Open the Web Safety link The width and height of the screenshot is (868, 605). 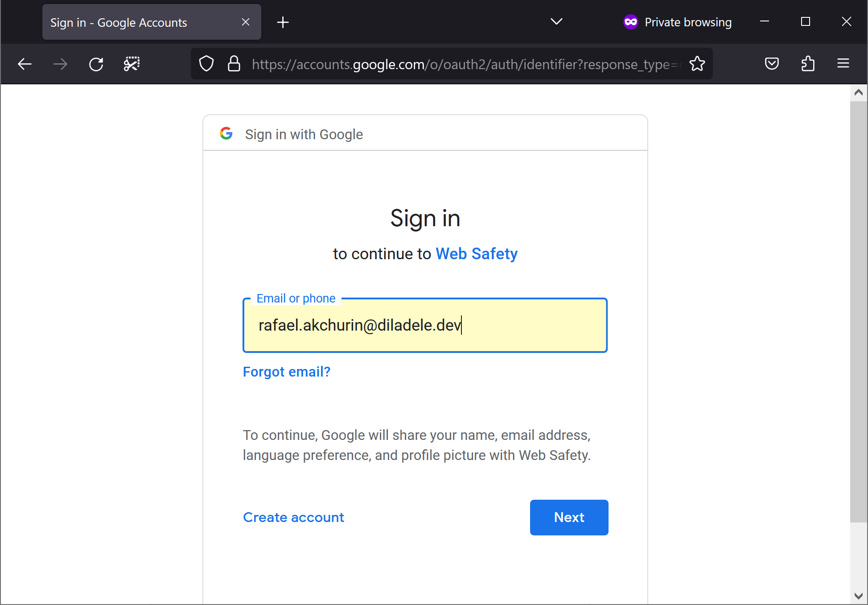[x=476, y=254]
